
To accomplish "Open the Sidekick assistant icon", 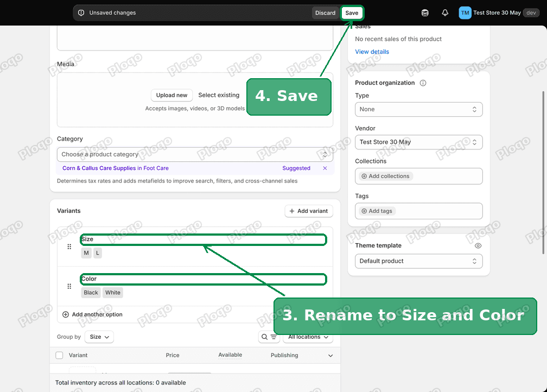I will point(425,13).
